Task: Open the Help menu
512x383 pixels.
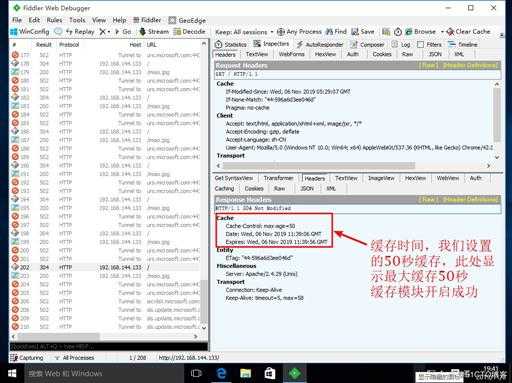Action: tap(119, 20)
